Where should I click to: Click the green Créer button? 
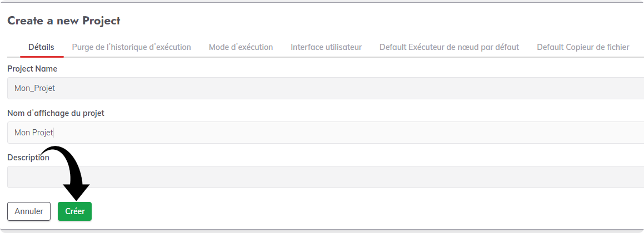point(75,211)
